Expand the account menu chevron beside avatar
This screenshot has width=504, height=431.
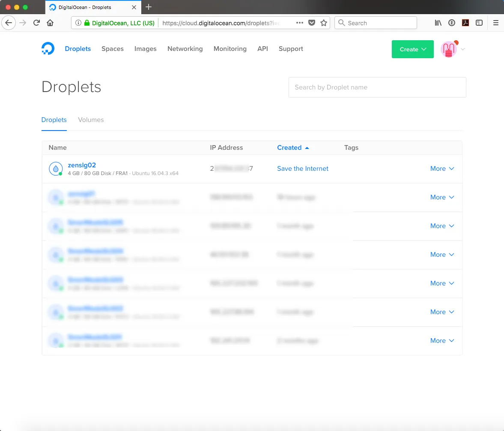tap(463, 49)
